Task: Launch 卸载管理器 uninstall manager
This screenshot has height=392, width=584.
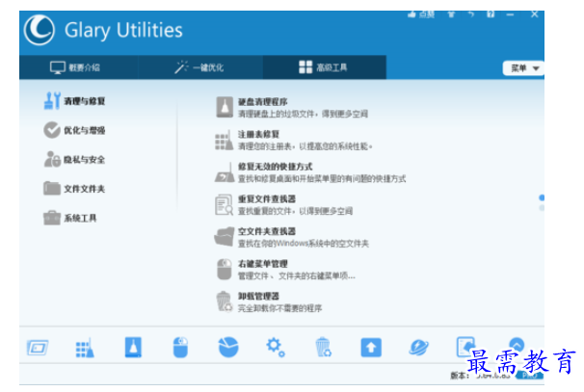Action: tap(269, 301)
